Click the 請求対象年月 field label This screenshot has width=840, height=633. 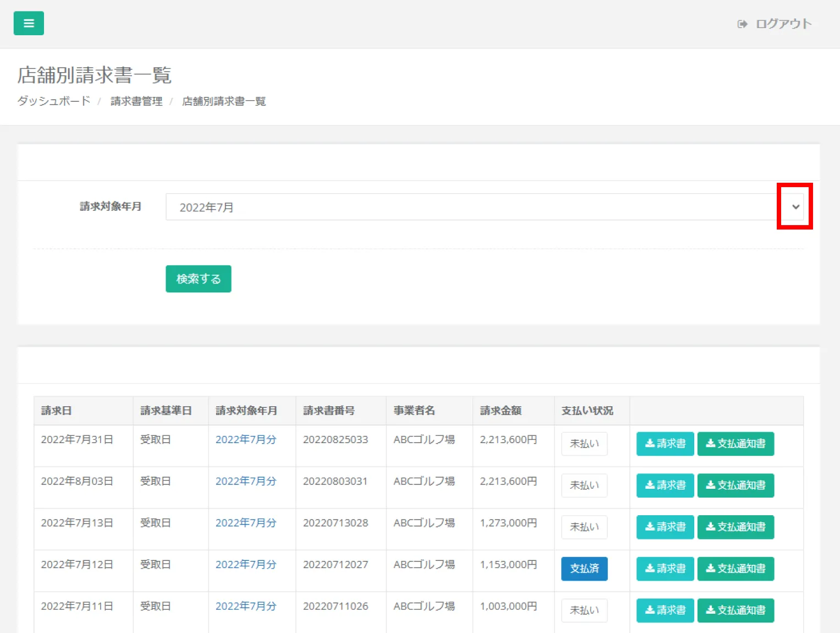111,206
